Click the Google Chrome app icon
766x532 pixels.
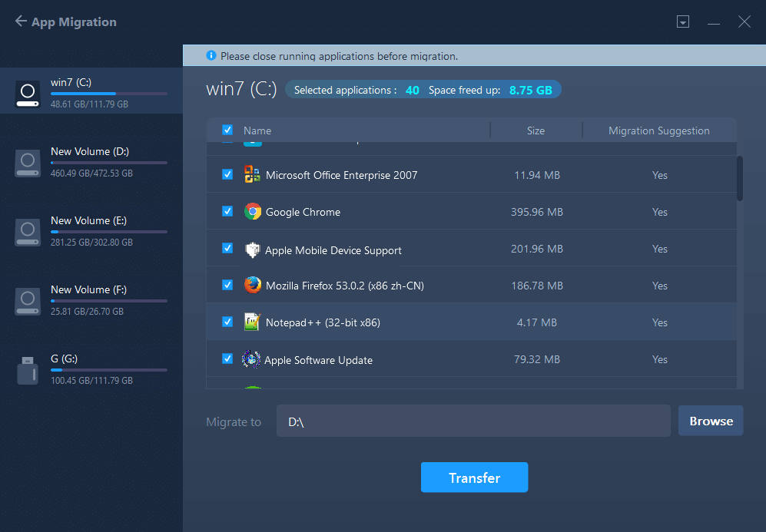point(253,211)
